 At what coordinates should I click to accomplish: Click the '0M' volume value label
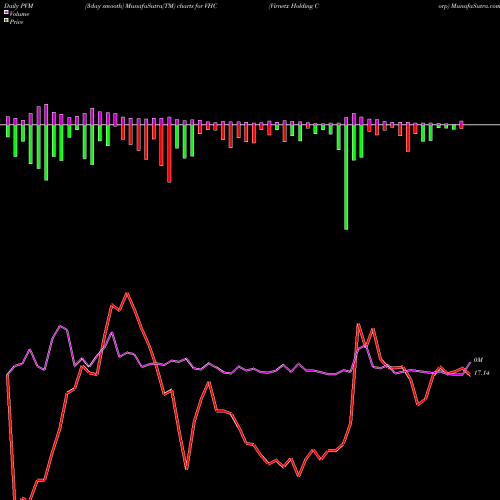point(478,360)
